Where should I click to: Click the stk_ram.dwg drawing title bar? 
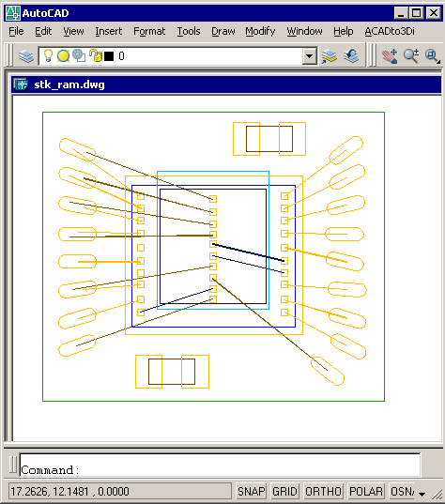[x=226, y=84]
